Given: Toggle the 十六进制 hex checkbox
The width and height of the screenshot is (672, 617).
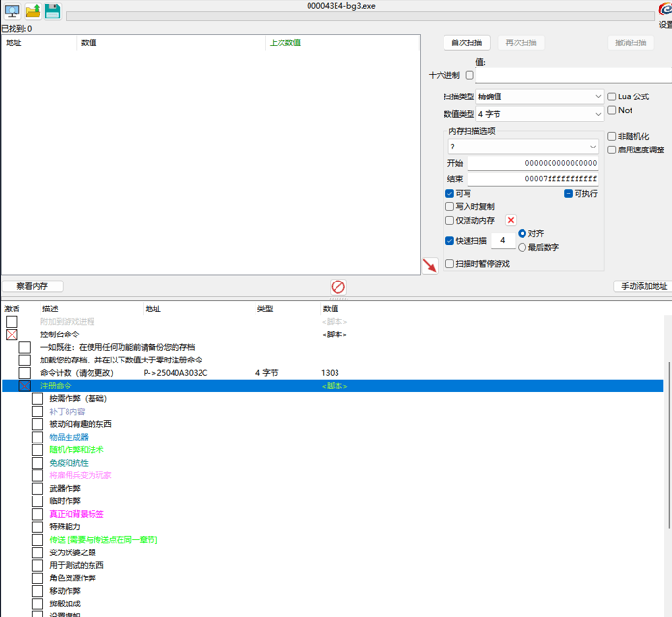Looking at the screenshot, I should 470,75.
